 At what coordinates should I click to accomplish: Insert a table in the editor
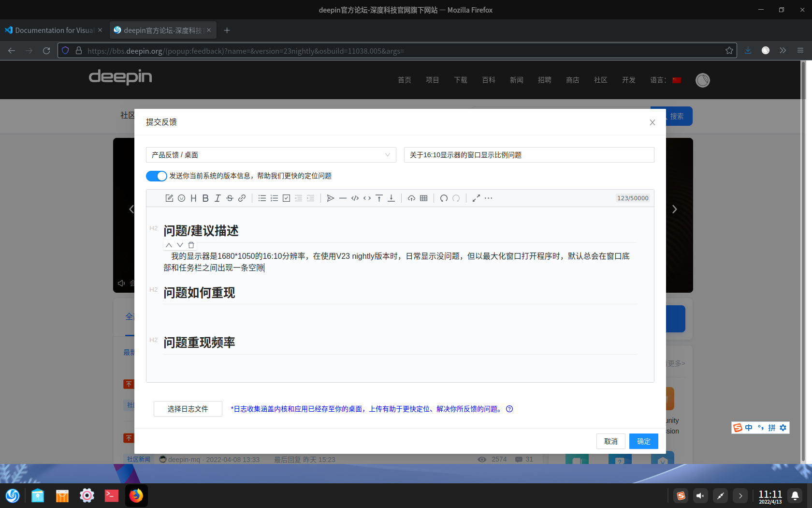(x=423, y=198)
